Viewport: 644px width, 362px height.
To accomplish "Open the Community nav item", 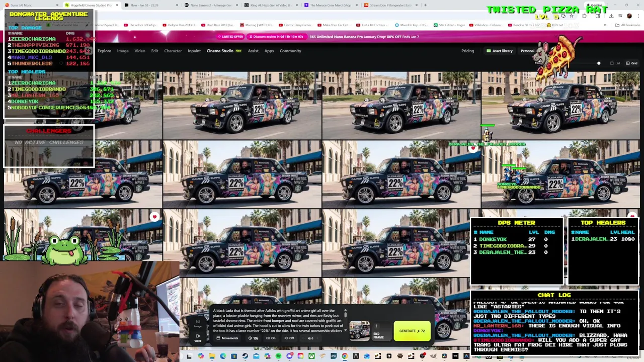I will pos(290,51).
